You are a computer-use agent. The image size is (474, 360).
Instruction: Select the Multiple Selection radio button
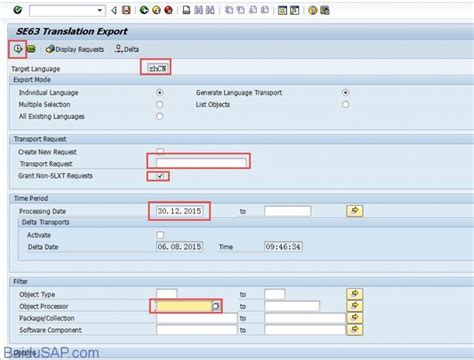point(160,104)
